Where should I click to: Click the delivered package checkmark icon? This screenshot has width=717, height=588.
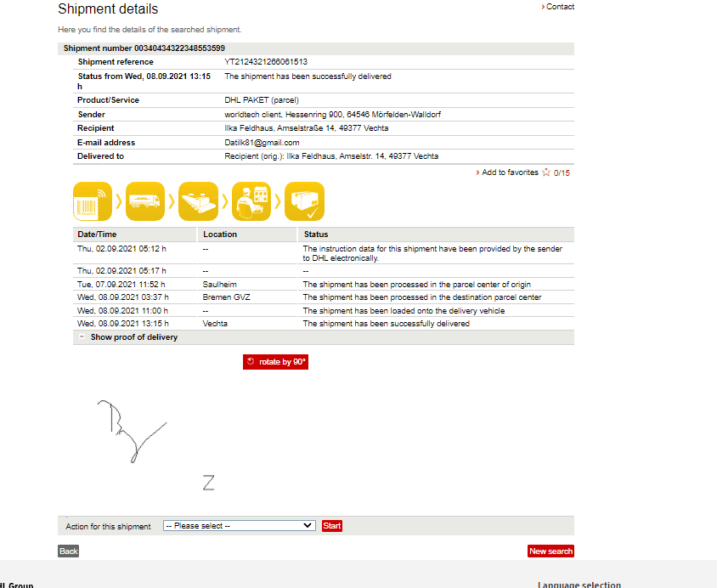point(304,202)
